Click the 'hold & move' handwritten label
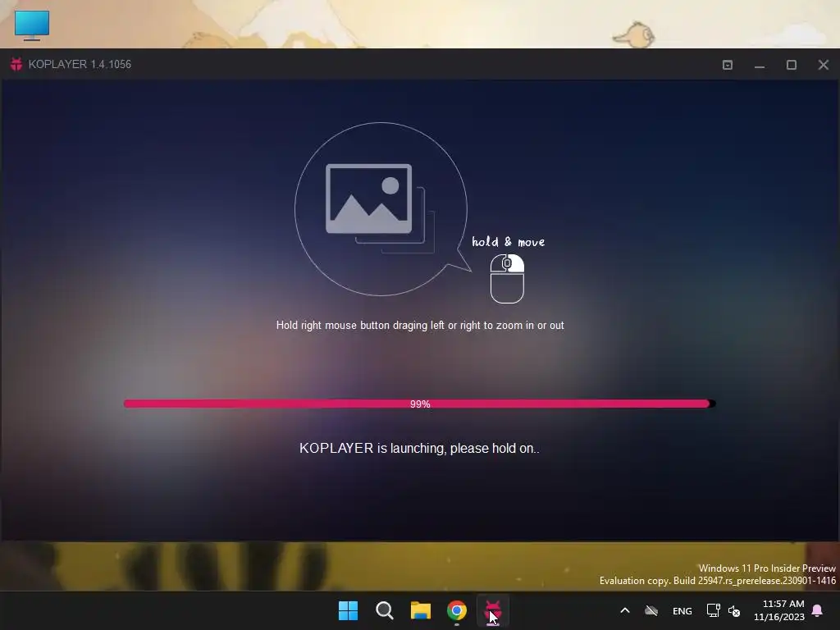 click(508, 242)
